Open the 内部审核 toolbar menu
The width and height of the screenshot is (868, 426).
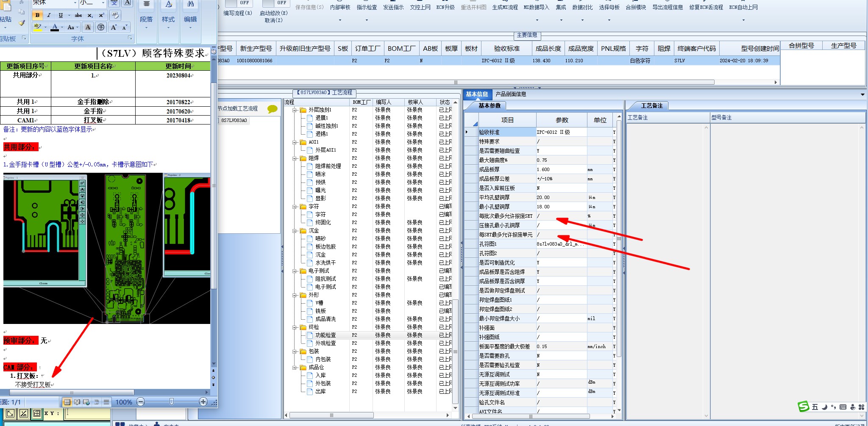tap(340, 11)
